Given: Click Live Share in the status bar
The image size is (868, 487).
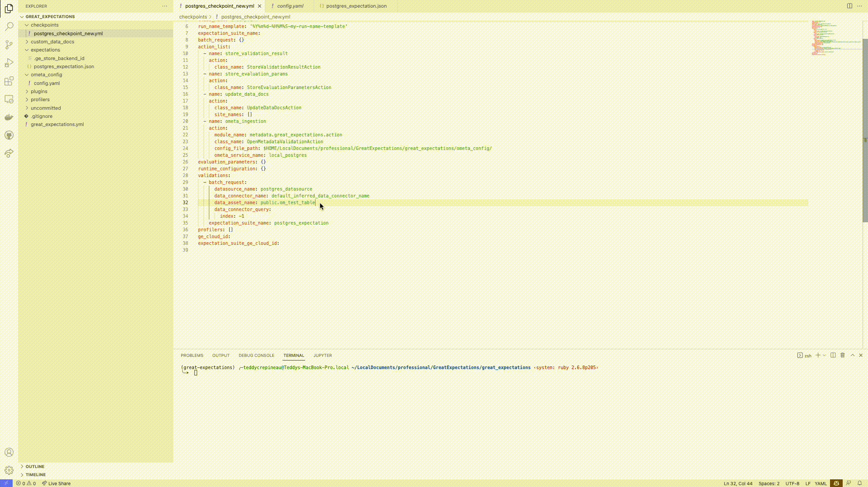Looking at the screenshot, I should 57,483.
